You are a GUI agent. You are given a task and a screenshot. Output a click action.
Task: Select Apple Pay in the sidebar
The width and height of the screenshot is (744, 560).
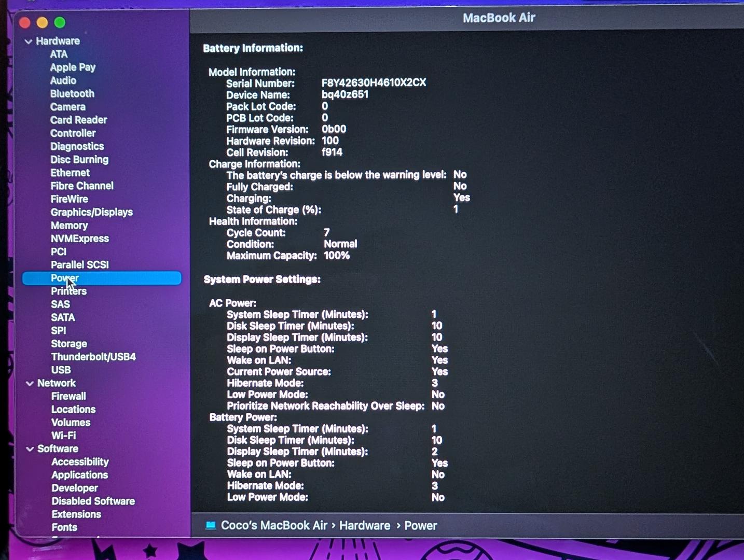click(73, 67)
